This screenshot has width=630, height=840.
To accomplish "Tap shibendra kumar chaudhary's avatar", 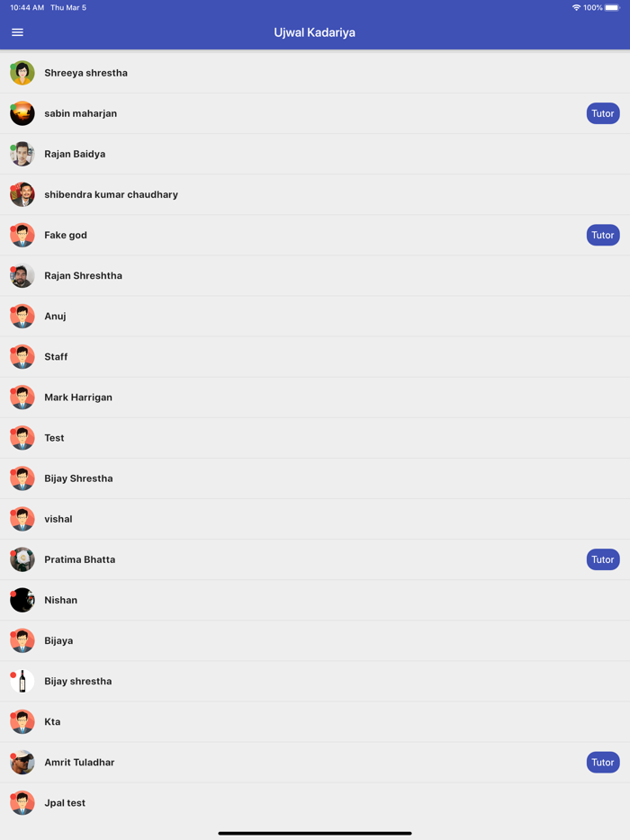I will pyautogui.click(x=22, y=194).
